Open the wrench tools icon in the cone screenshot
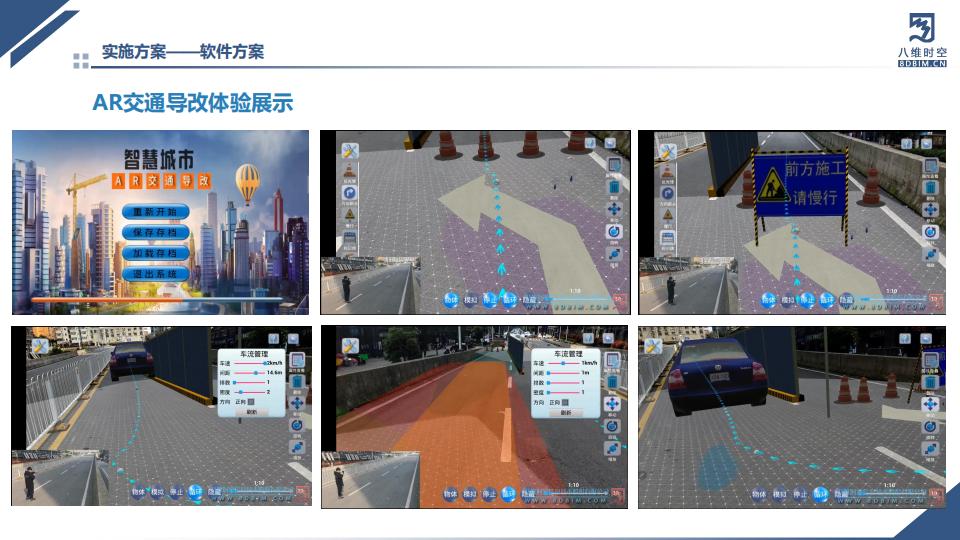 [350, 150]
